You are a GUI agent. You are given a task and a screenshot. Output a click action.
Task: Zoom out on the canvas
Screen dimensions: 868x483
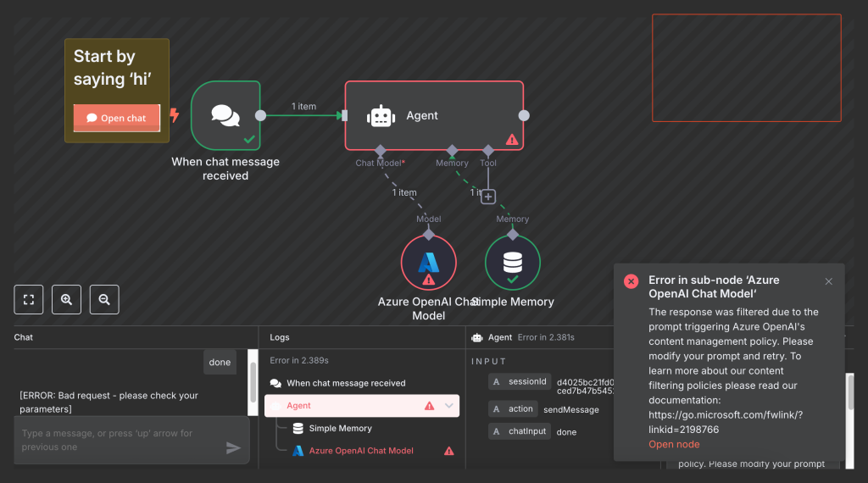point(104,299)
